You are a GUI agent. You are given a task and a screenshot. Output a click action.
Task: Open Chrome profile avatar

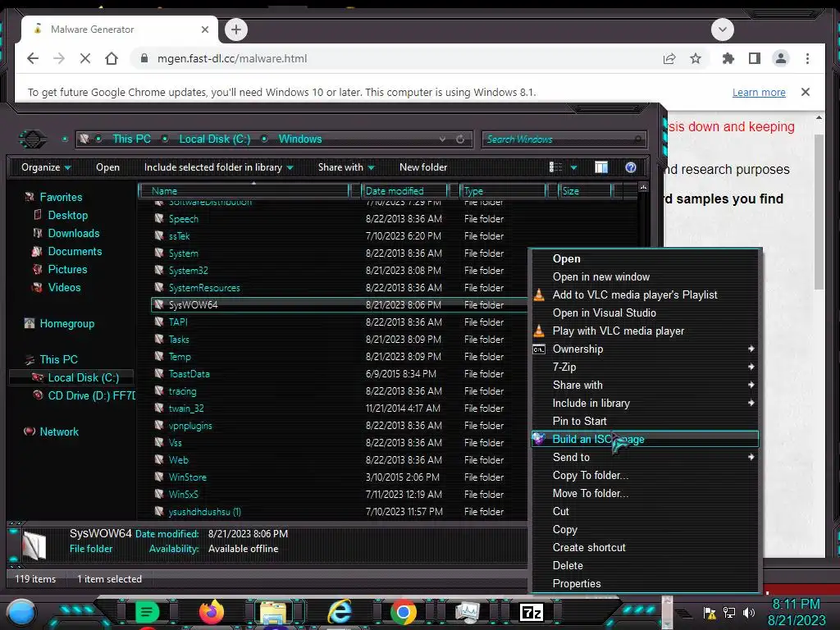[x=781, y=58]
